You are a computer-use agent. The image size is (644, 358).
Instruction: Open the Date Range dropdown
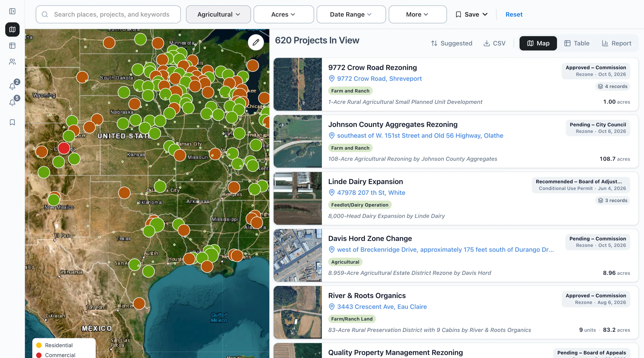coord(351,14)
